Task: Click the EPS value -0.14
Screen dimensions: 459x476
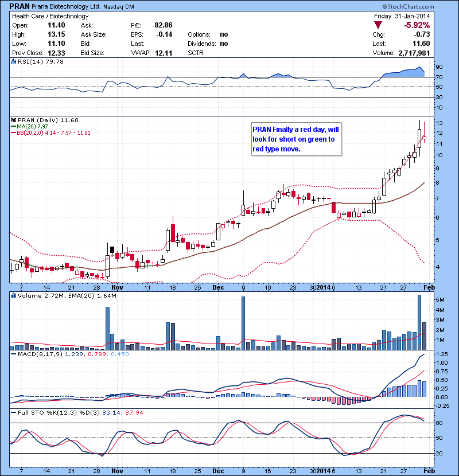Action: coord(164,34)
